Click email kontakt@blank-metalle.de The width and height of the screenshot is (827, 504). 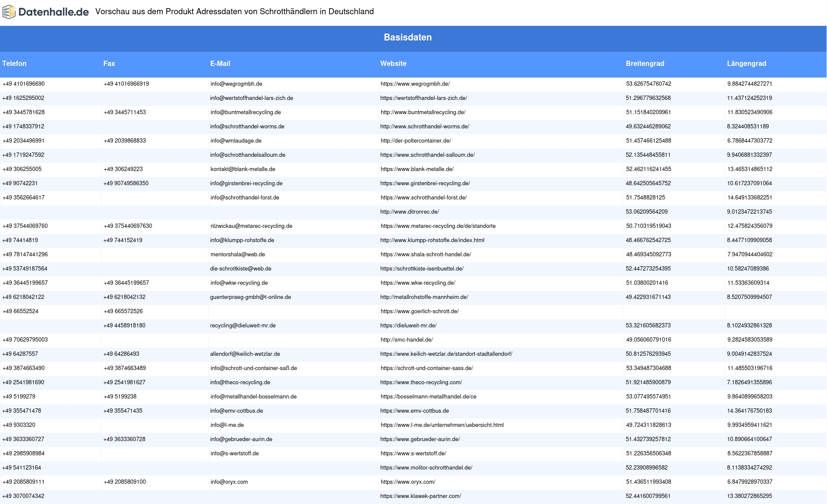point(243,169)
